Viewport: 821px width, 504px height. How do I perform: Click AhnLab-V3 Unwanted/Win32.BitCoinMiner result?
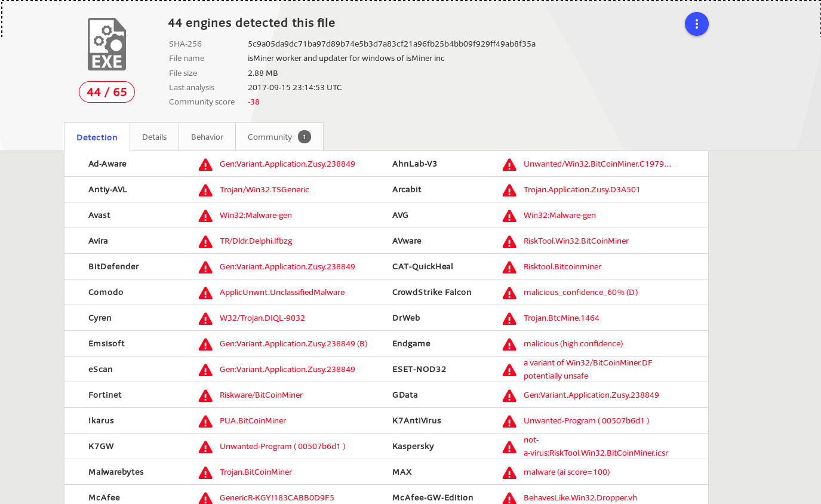[597, 164]
